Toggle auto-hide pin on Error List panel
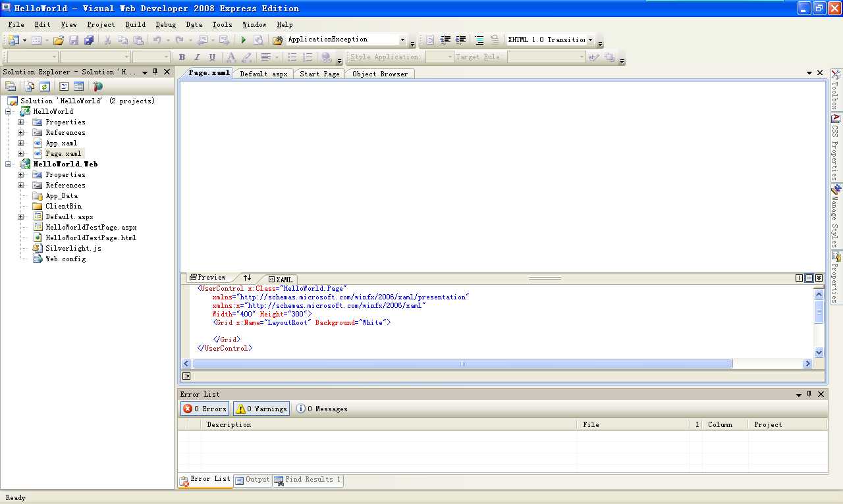Screen dimensions: 843x504 pos(809,394)
